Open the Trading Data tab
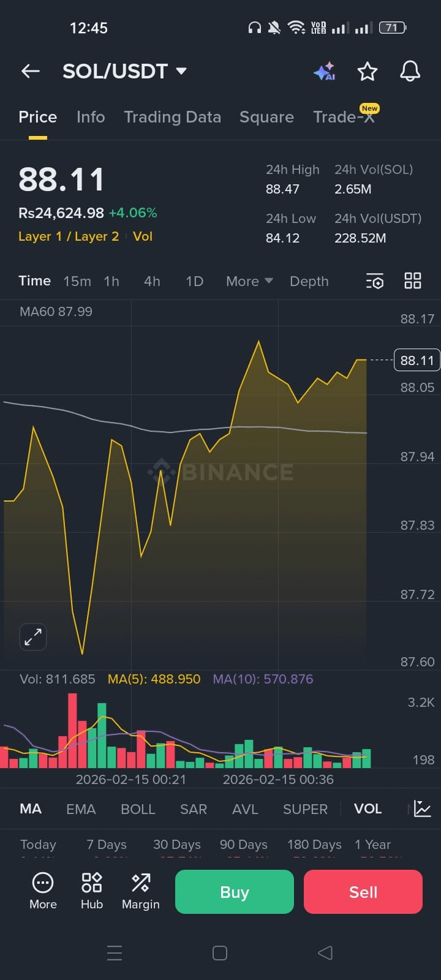The height and width of the screenshot is (980, 441). pos(172,117)
